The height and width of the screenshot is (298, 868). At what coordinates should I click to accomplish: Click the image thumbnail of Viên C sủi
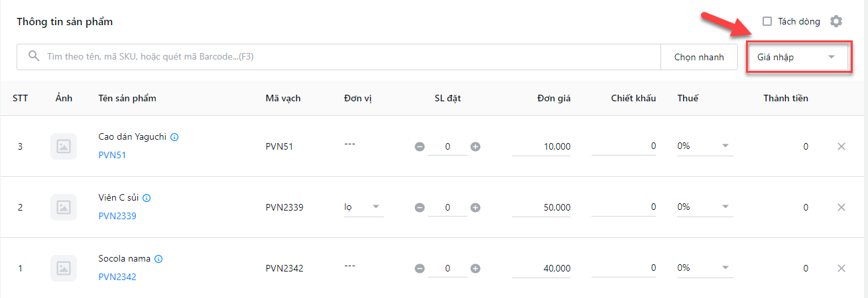pos(64,207)
